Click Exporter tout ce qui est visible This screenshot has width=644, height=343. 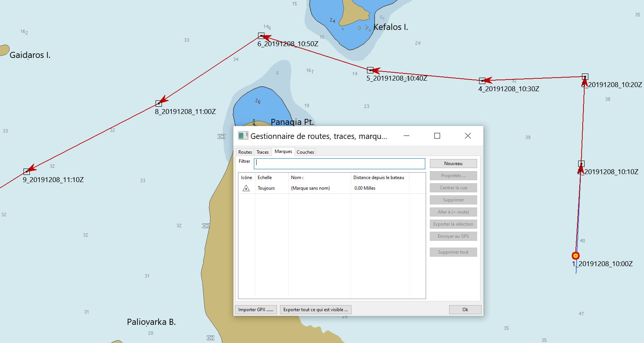(316, 310)
